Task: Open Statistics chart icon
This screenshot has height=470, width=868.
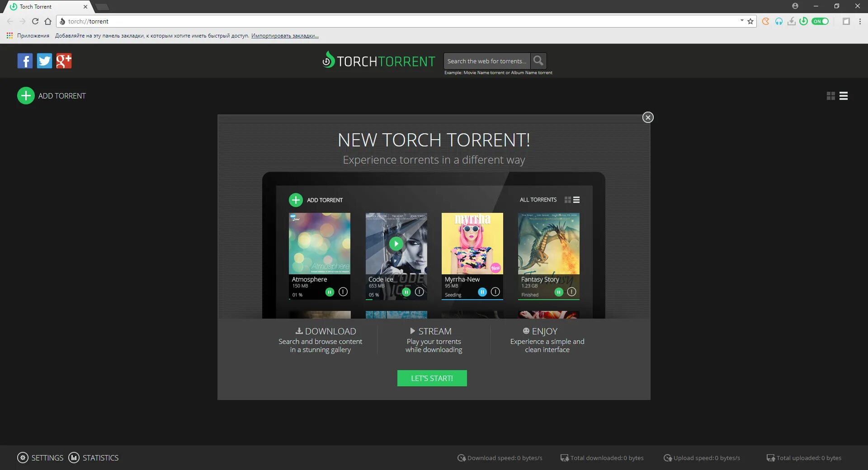Action: (74, 458)
